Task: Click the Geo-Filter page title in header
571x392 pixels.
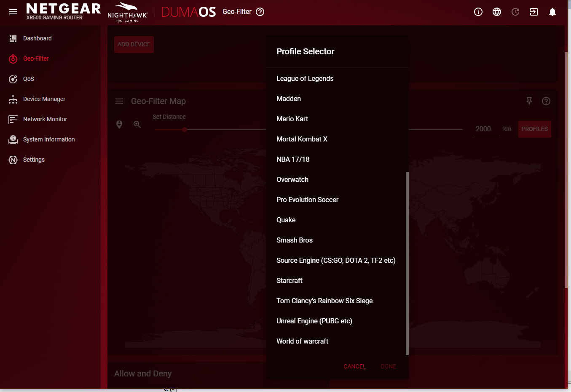Action: [x=237, y=12]
